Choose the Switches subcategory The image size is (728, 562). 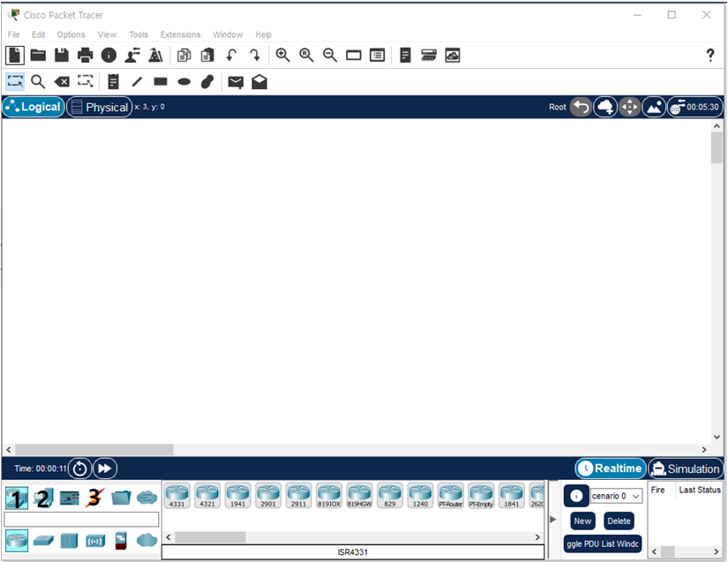[43, 541]
